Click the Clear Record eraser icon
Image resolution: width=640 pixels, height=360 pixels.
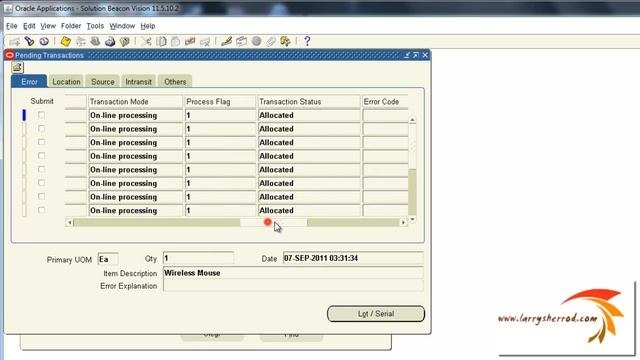[x=190, y=41]
